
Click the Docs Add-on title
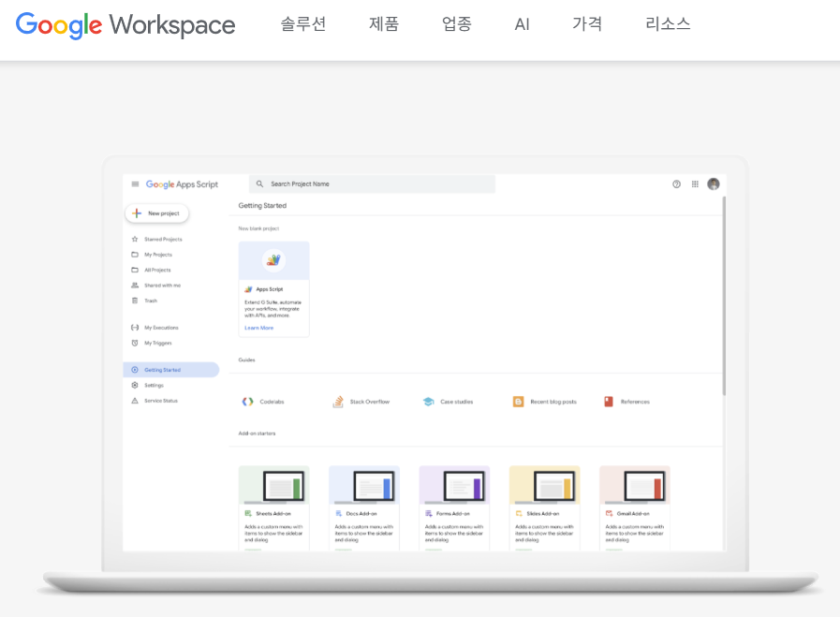tap(361, 514)
